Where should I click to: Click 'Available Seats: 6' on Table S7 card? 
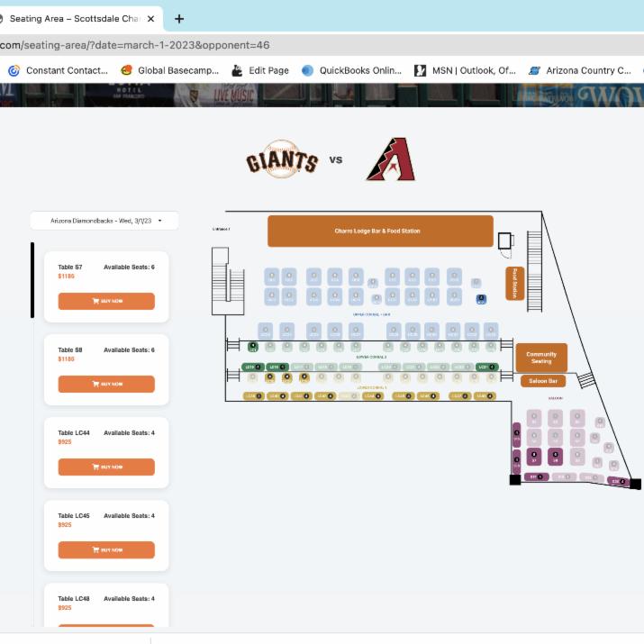(129, 268)
